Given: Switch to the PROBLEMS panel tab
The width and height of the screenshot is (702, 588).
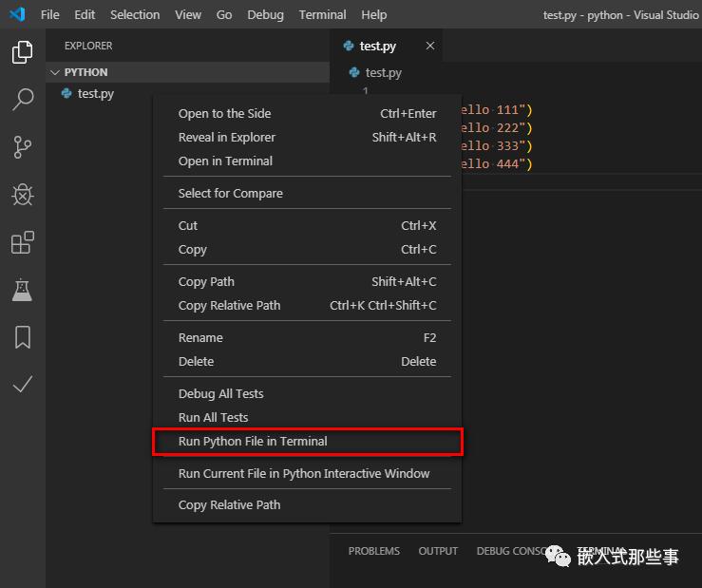Looking at the screenshot, I should (x=374, y=551).
